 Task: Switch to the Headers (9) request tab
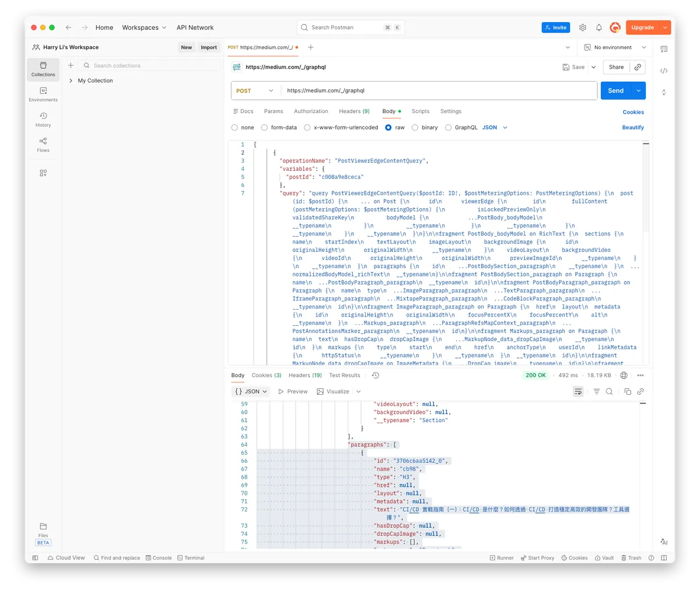point(354,111)
